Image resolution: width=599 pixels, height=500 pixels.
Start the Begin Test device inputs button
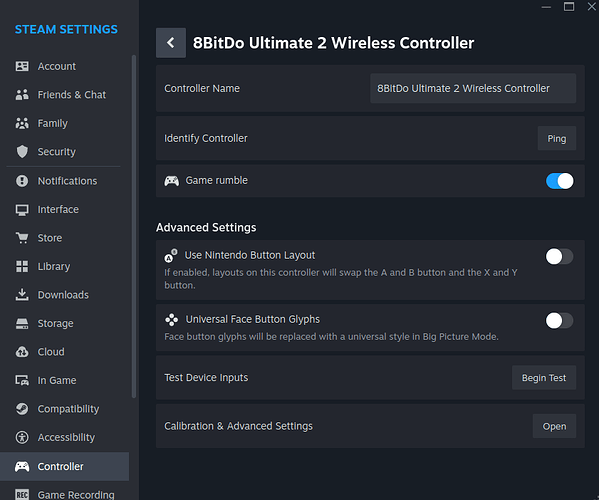(544, 378)
